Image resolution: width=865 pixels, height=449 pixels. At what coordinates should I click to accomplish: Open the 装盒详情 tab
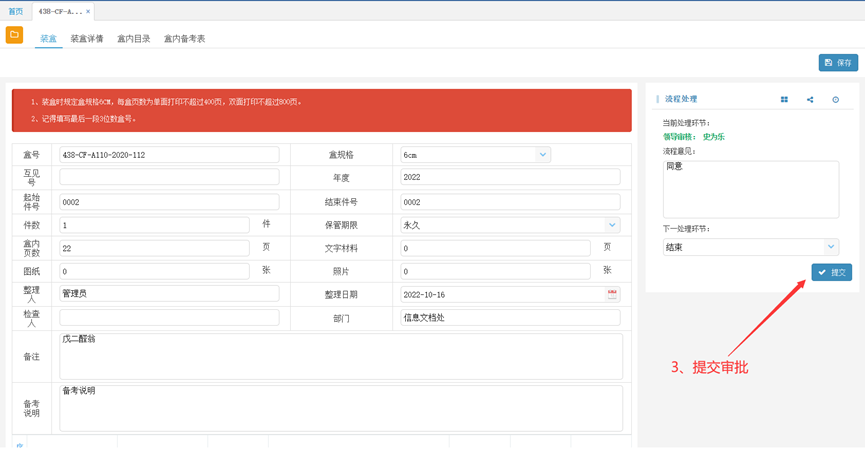[x=87, y=39]
